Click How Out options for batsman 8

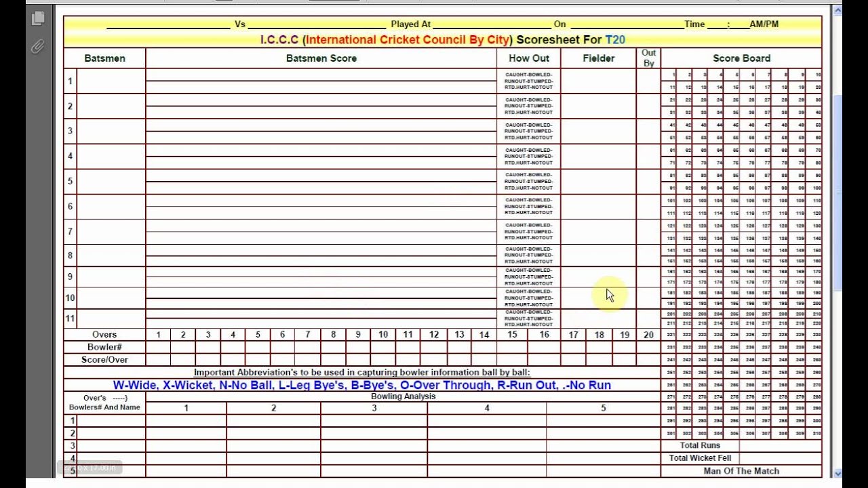[x=529, y=256]
